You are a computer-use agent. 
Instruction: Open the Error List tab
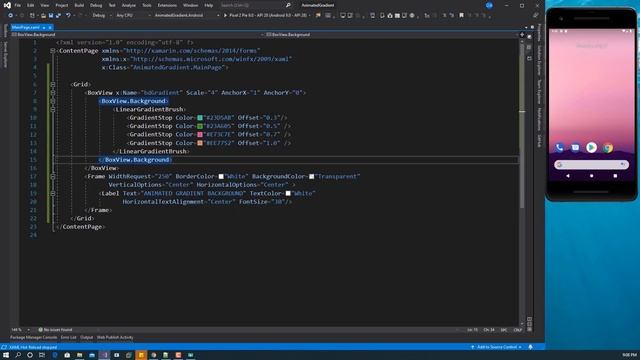[69, 338]
